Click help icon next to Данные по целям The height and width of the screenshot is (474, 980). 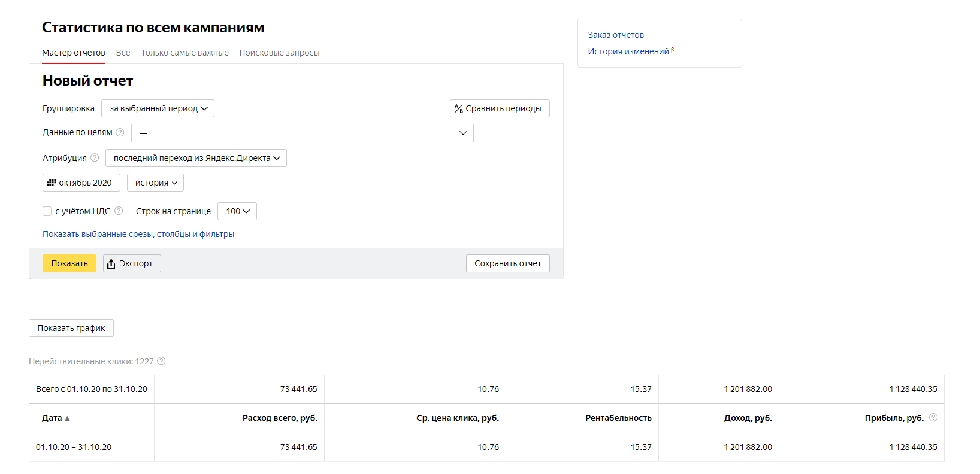(x=120, y=132)
